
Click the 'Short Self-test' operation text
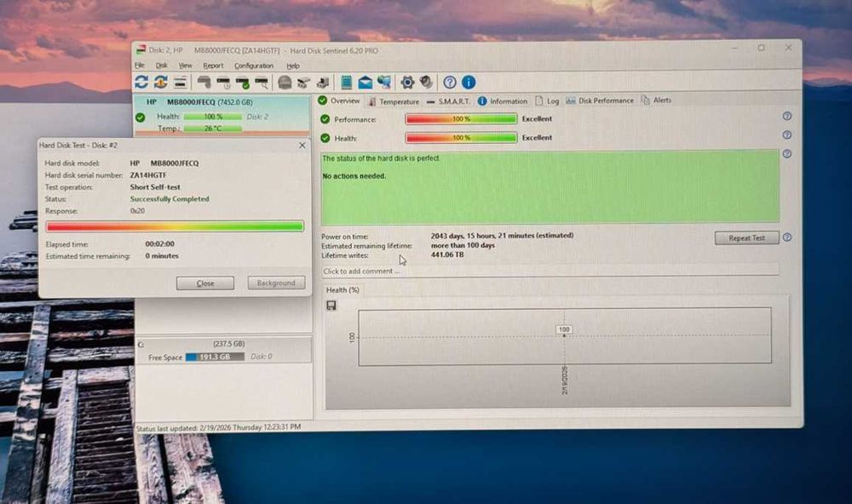155,186
